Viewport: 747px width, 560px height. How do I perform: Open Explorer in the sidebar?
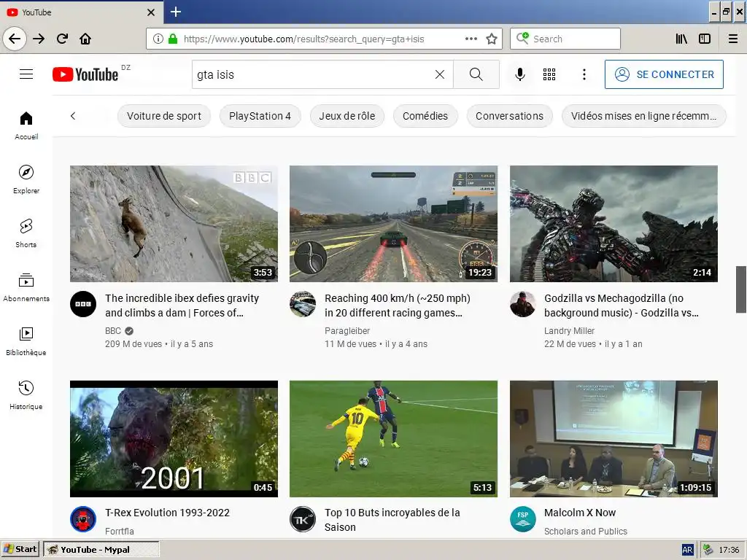tap(26, 179)
